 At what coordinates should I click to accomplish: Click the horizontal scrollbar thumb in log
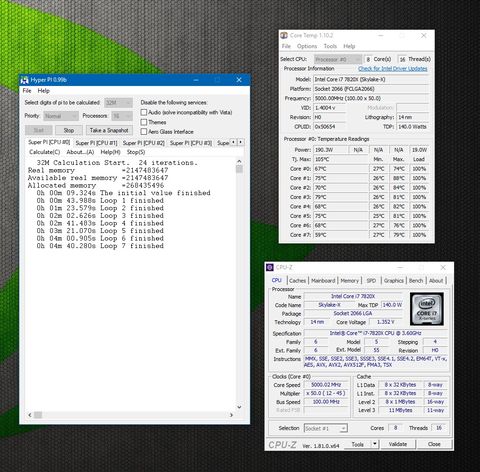pos(38,415)
